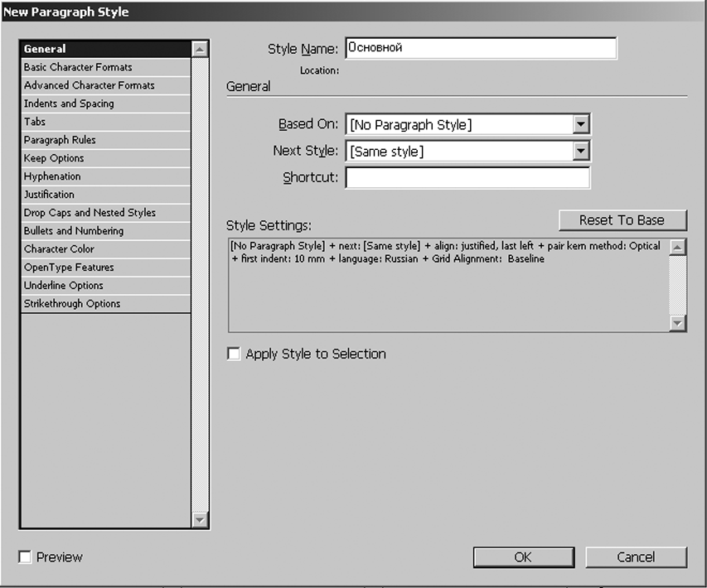Click the Cancel button

tap(637, 557)
